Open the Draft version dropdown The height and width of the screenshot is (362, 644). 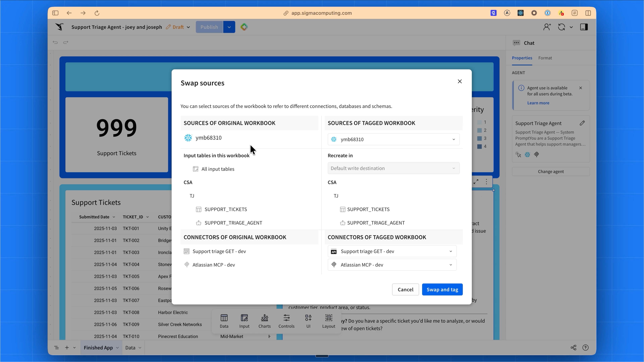(178, 27)
